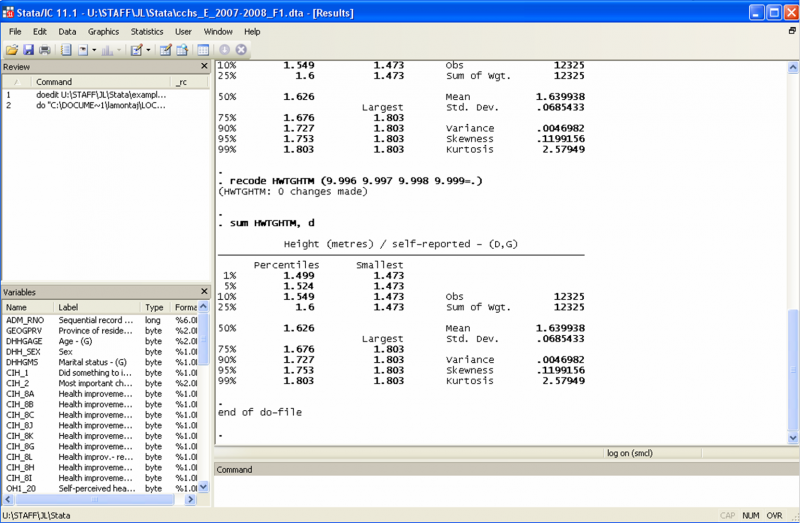
Task: Launch the Data Browser icon
Action: (182, 49)
